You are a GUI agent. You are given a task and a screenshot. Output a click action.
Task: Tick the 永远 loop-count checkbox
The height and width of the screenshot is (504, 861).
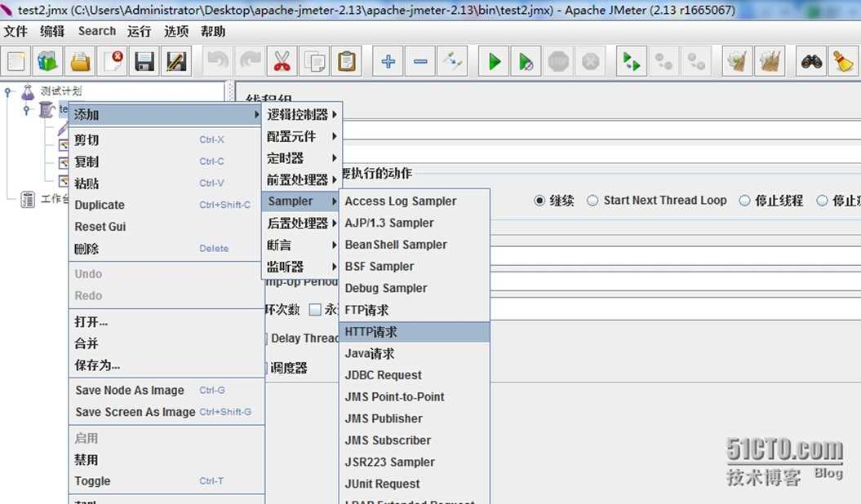[x=315, y=310]
